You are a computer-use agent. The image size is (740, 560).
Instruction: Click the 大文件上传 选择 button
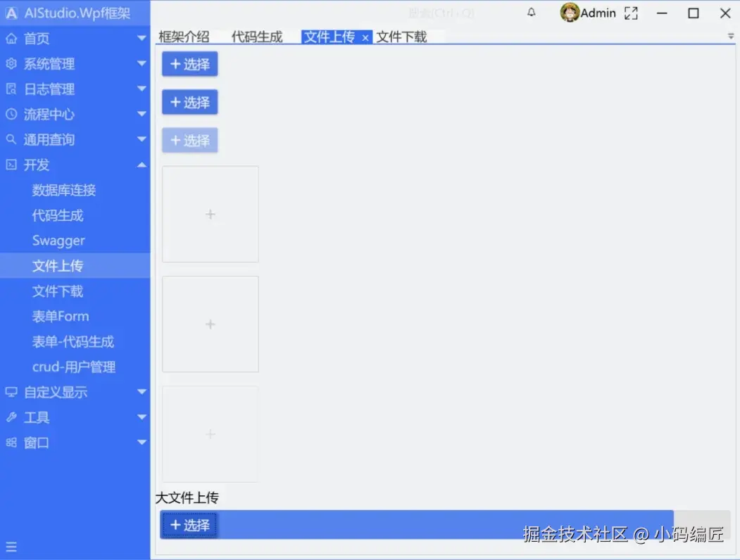[x=189, y=524]
